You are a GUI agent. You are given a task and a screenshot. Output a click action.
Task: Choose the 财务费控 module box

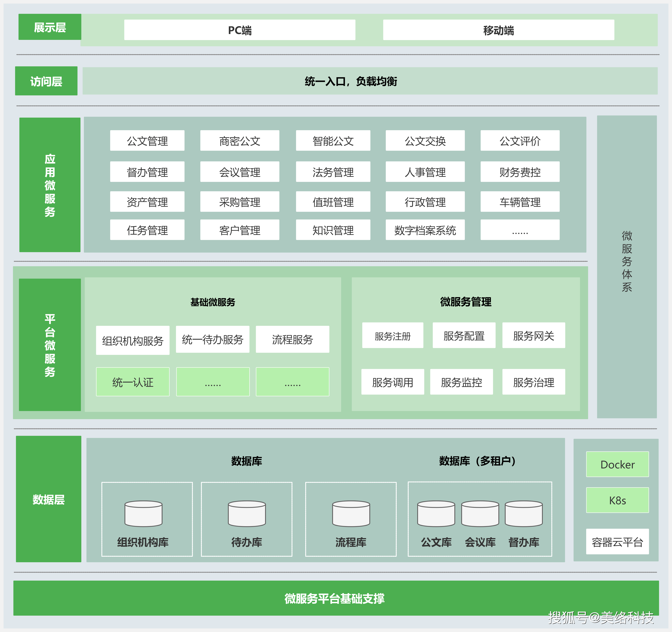[520, 172]
